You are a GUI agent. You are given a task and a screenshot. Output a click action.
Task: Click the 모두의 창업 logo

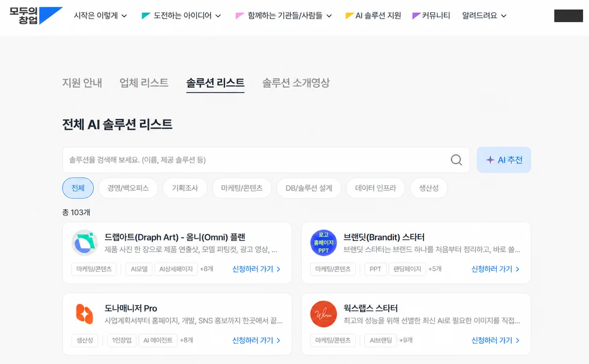point(36,16)
